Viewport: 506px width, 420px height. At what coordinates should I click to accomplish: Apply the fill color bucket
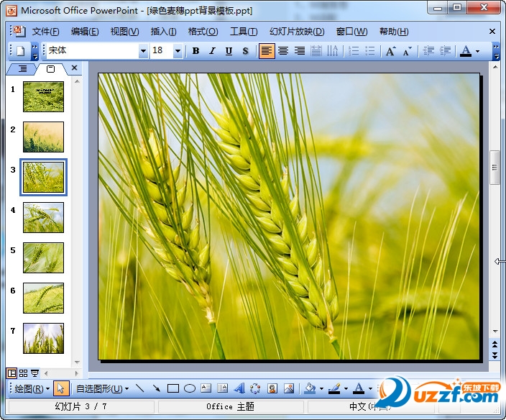310,388
